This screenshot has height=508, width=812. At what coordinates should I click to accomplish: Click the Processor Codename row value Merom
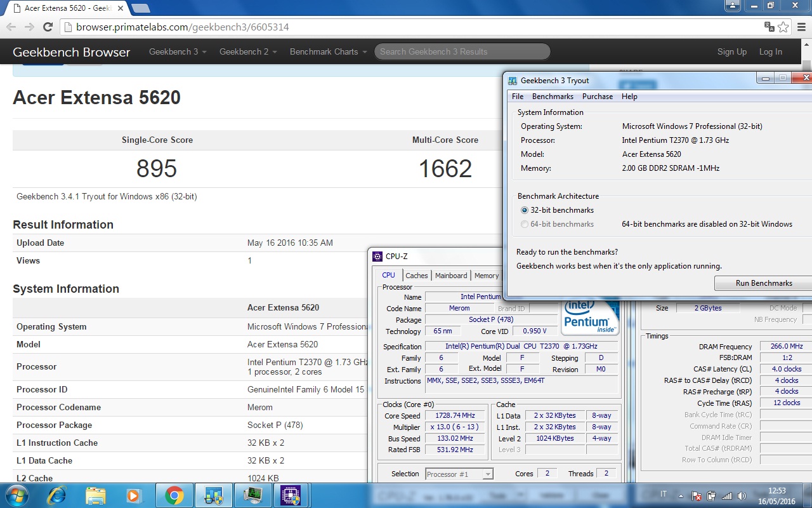click(260, 407)
